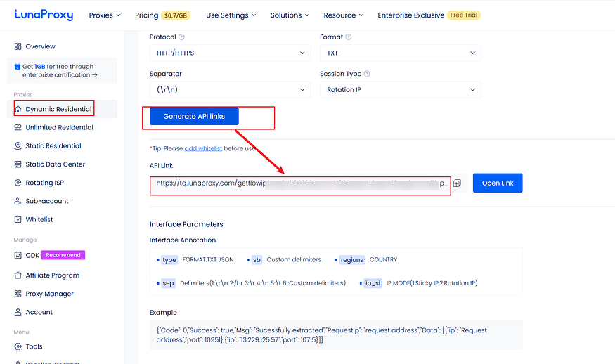Click the Tools gear icon

pyautogui.click(x=18, y=346)
